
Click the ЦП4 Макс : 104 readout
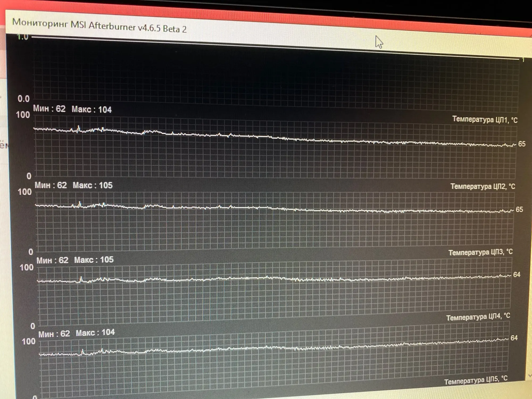(95, 332)
